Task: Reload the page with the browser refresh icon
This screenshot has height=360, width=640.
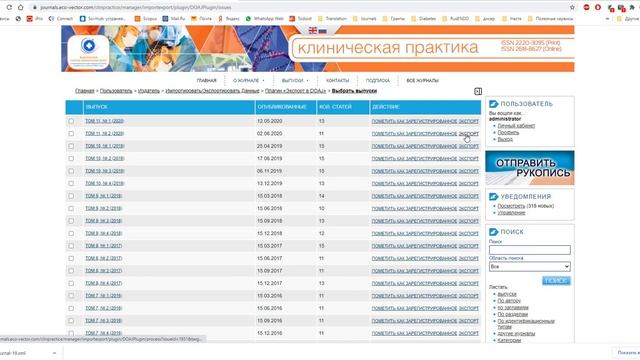Action: pyautogui.click(x=9, y=7)
